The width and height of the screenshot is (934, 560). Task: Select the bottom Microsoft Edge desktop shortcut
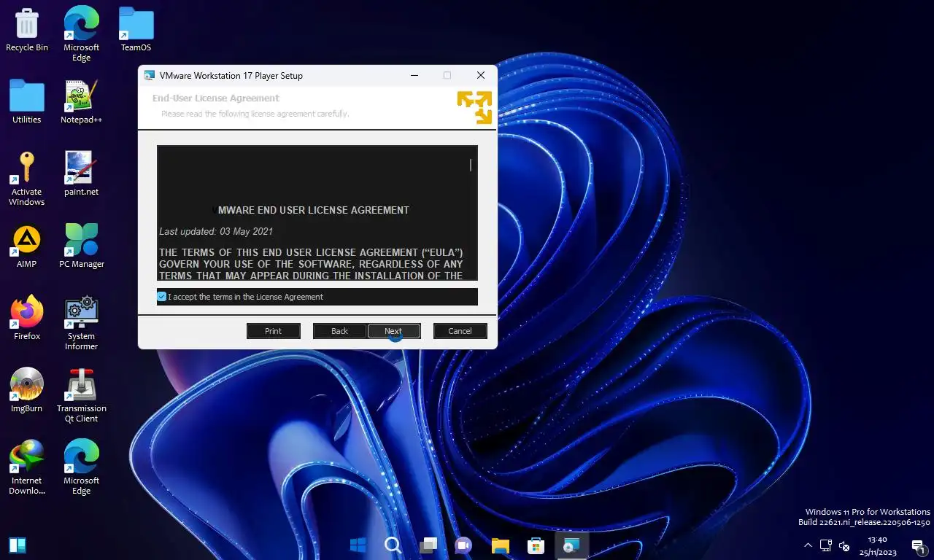pos(81,467)
